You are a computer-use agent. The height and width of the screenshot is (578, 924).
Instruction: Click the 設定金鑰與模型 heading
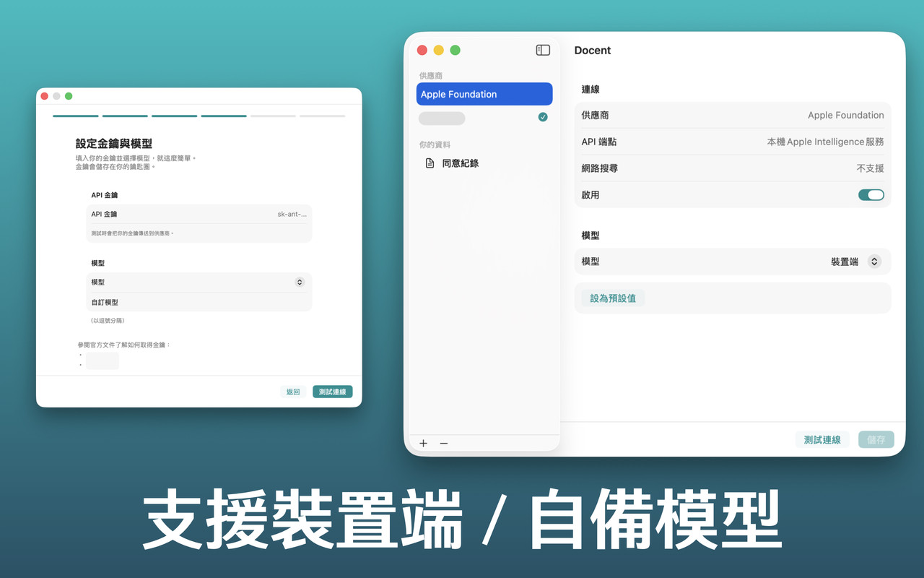tap(114, 144)
